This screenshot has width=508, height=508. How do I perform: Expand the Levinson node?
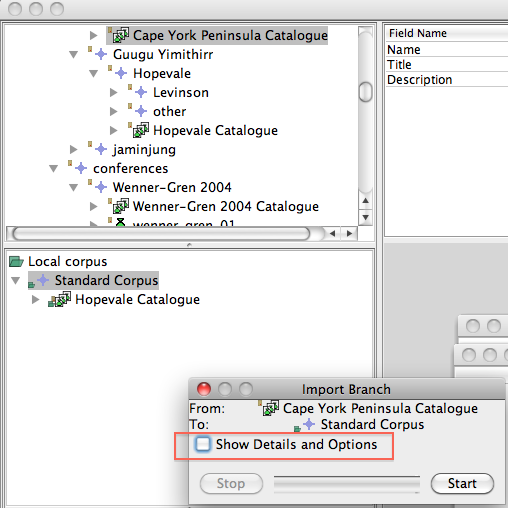(113, 92)
